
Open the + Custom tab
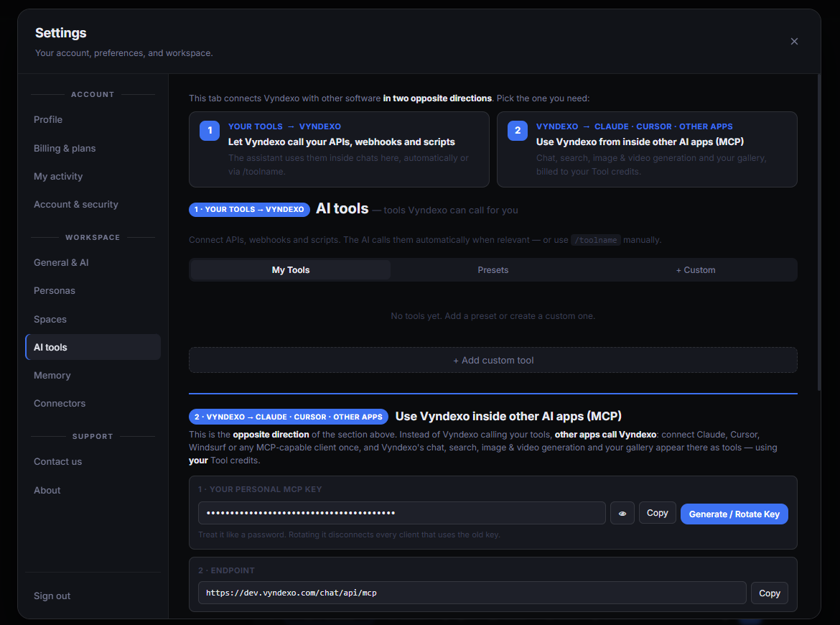pos(696,269)
